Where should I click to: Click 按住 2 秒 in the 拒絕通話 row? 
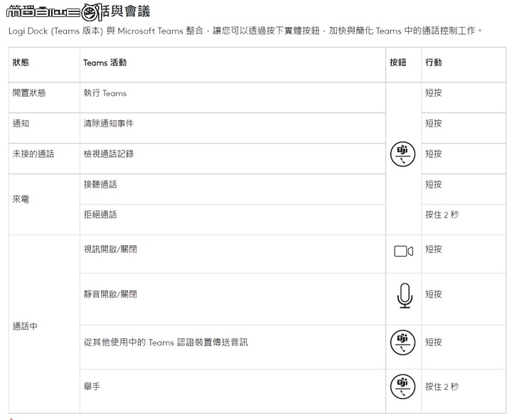(x=442, y=215)
